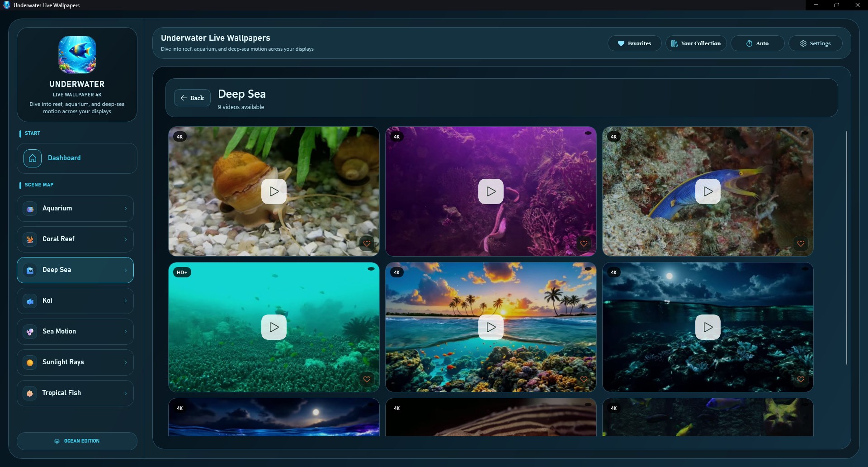Play the snail aquarium video
The width and height of the screenshot is (868, 467).
[x=274, y=191]
